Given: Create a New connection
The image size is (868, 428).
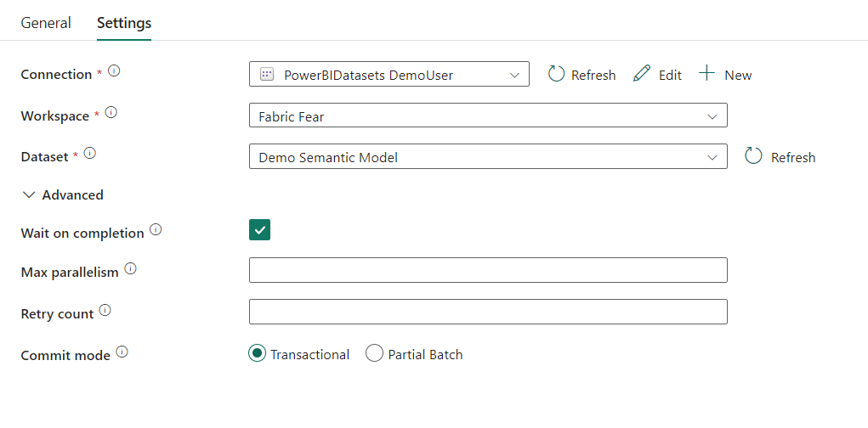Looking at the screenshot, I should 725,75.
